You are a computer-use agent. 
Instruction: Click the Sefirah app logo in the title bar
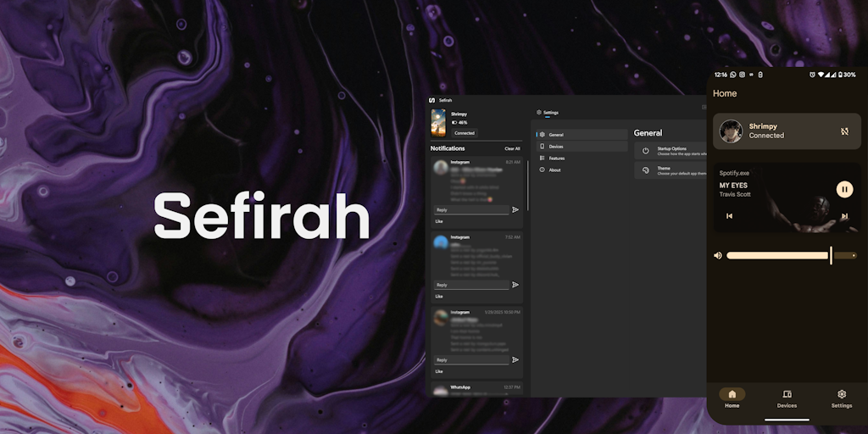click(x=431, y=100)
